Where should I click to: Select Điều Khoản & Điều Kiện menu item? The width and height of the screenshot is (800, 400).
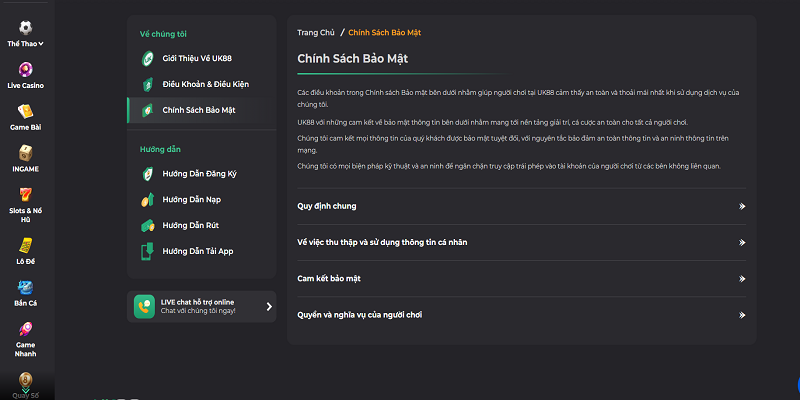pos(204,84)
